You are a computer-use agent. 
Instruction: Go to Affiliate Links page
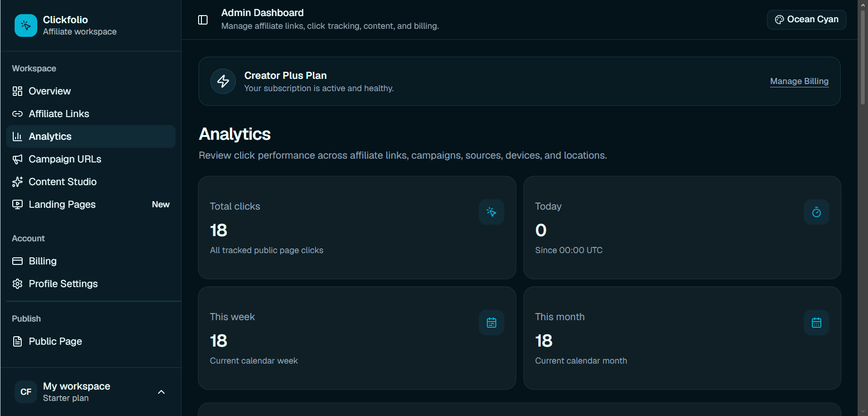point(91,114)
